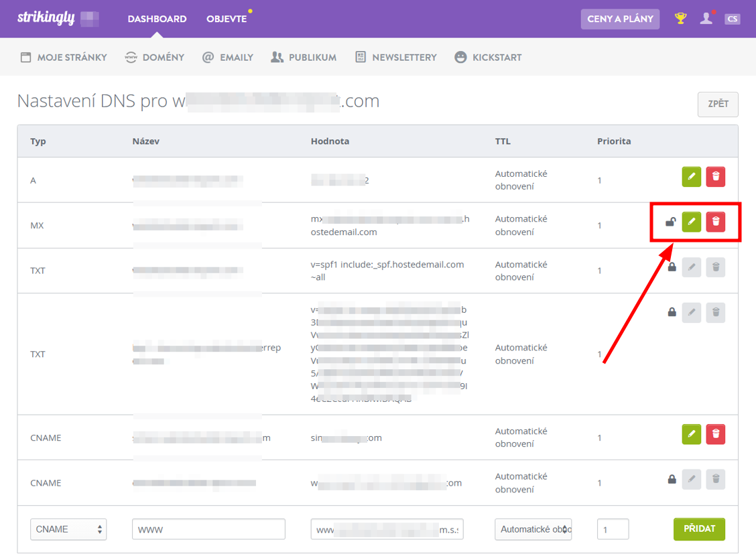Click disabled edit pencil on last CNAME record

coord(692,480)
